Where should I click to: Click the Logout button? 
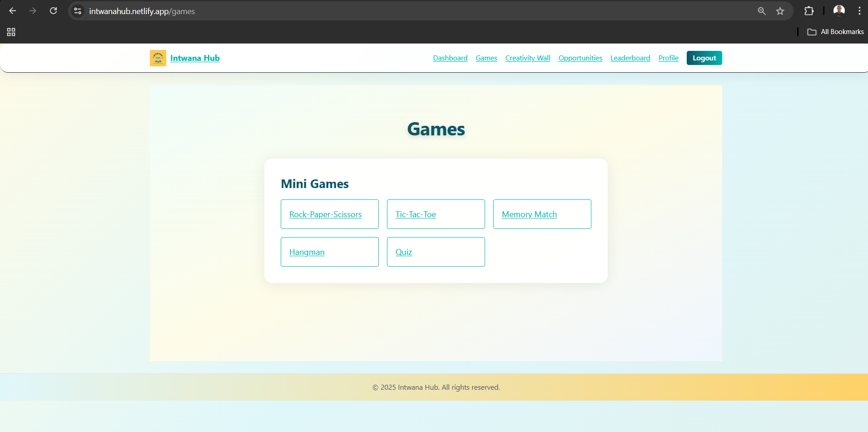point(704,58)
